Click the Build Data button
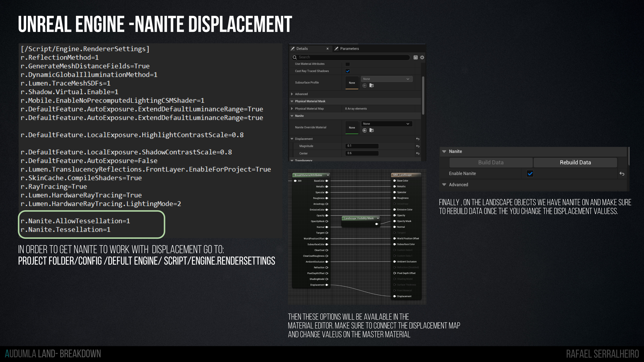This screenshot has height=362, width=644. 491,163
